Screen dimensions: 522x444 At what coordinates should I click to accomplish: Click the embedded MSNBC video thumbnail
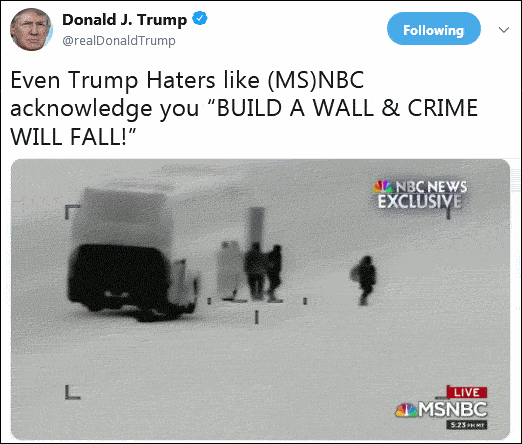tap(260, 299)
